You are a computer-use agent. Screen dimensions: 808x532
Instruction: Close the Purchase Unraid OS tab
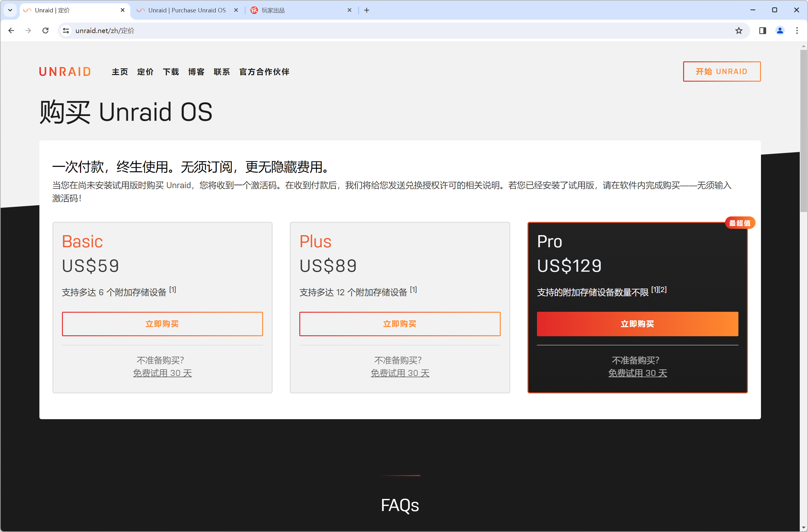236,10
